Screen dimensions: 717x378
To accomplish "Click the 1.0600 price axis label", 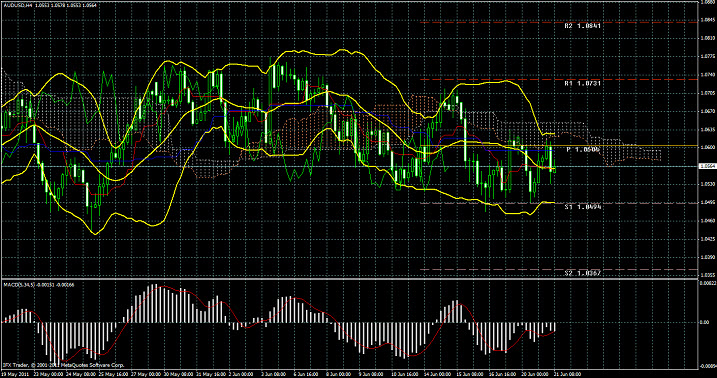I will 707,147.
